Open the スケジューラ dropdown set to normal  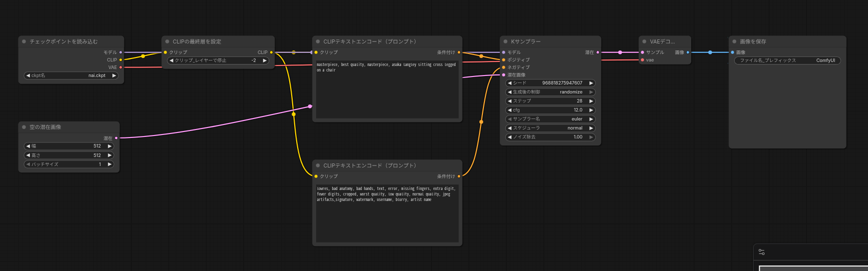tap(550, 128)
